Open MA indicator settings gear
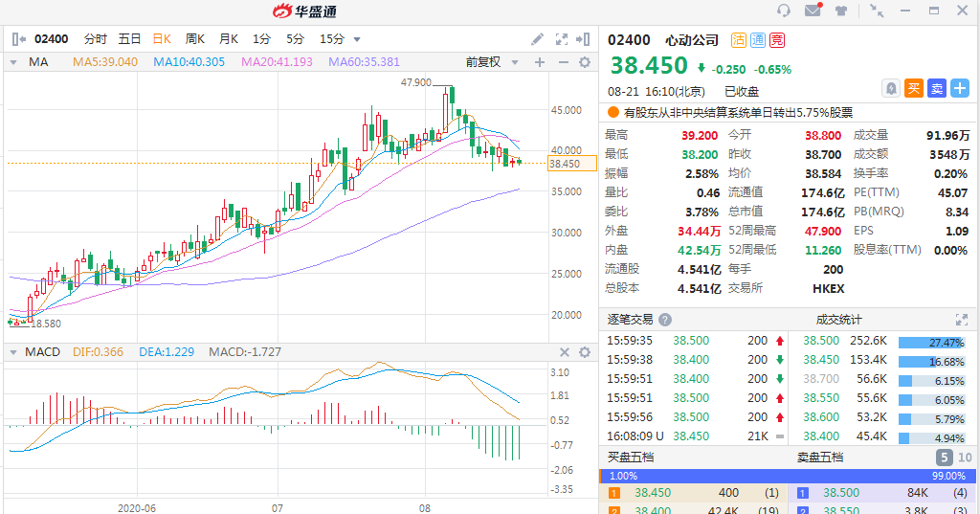 (585, 62)
